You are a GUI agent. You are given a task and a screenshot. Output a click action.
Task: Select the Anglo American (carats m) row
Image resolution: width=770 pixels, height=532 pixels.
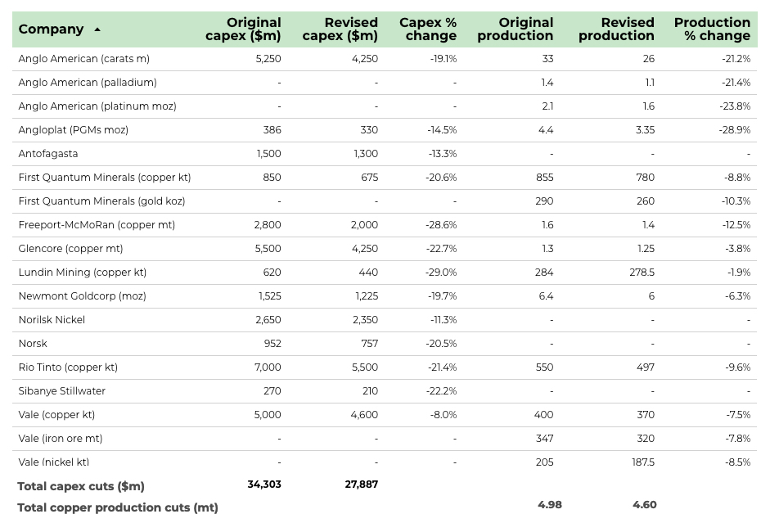(83, 59)
